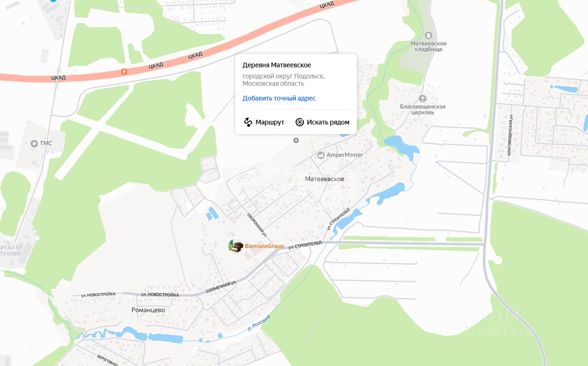Click the Маршрут button text

270,122
